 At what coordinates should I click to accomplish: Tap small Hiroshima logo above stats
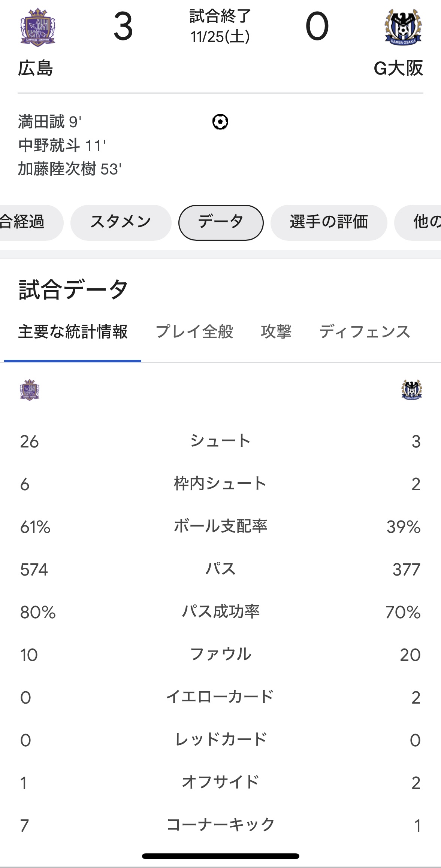click(30, 390)
